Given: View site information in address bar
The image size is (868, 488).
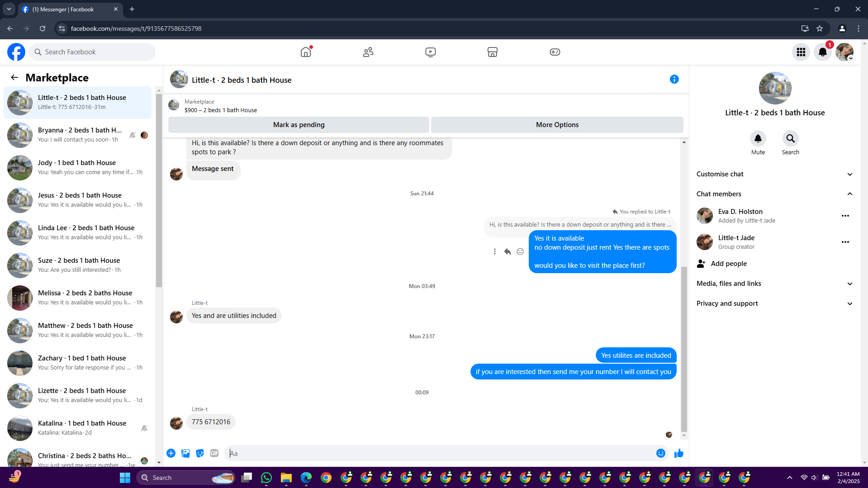Looking at the screenshot, I should click(x=62, y=28).
